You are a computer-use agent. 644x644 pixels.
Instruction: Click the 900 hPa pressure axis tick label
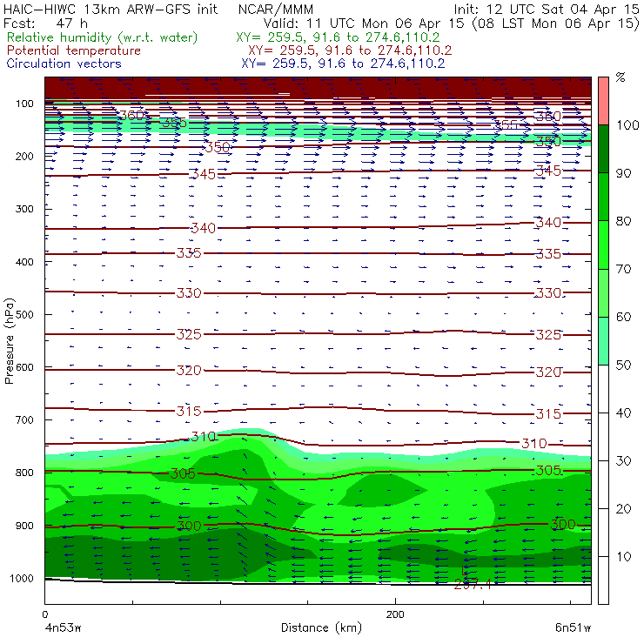click(24, 526)
